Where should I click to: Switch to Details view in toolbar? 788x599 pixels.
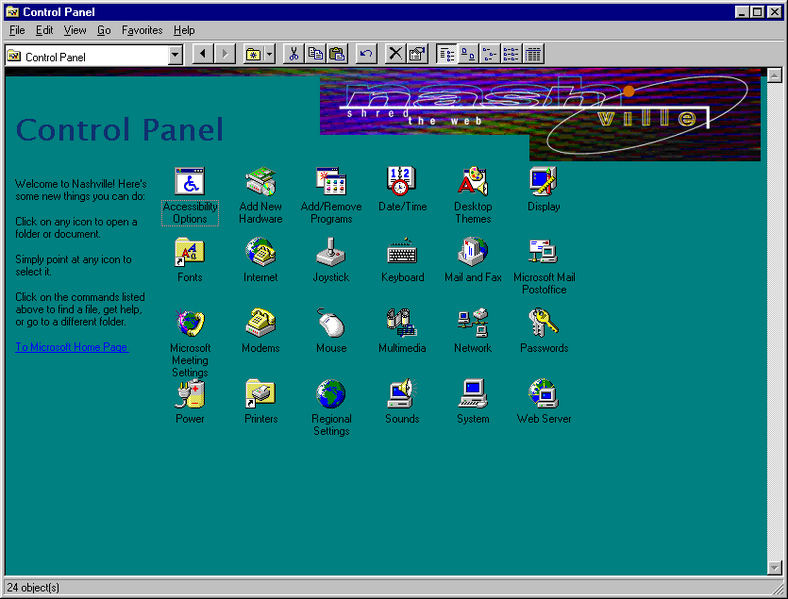(x=534, y=54)
